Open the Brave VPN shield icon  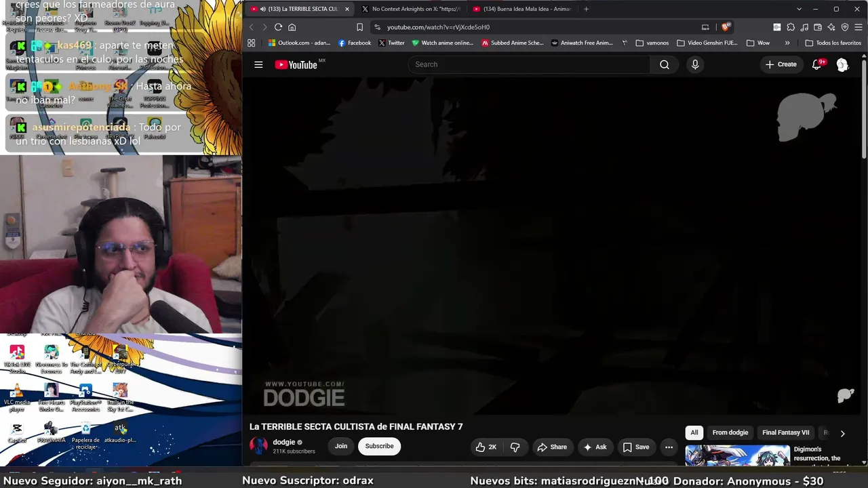845,27
